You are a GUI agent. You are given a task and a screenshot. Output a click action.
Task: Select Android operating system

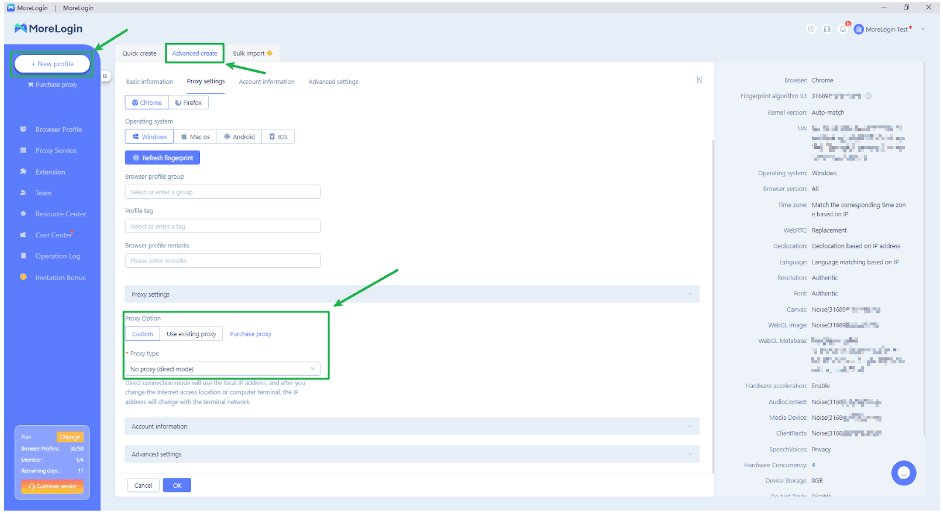(x=239, y=137)
